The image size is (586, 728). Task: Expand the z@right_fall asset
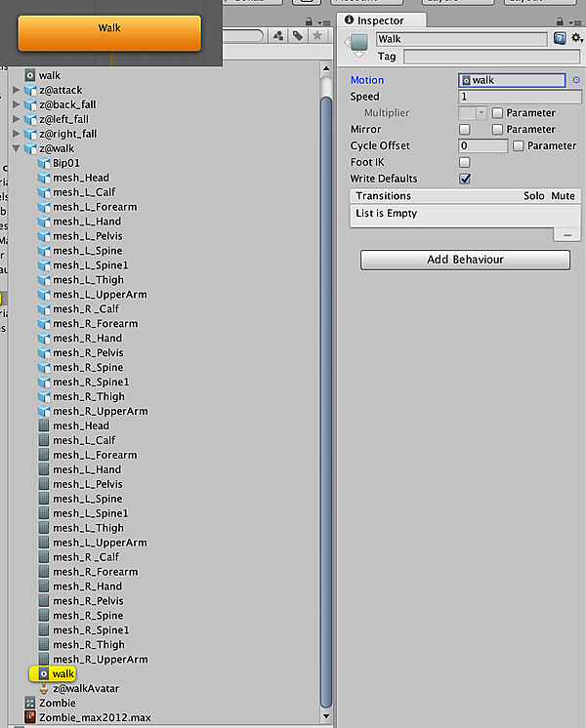coord(16,134)
